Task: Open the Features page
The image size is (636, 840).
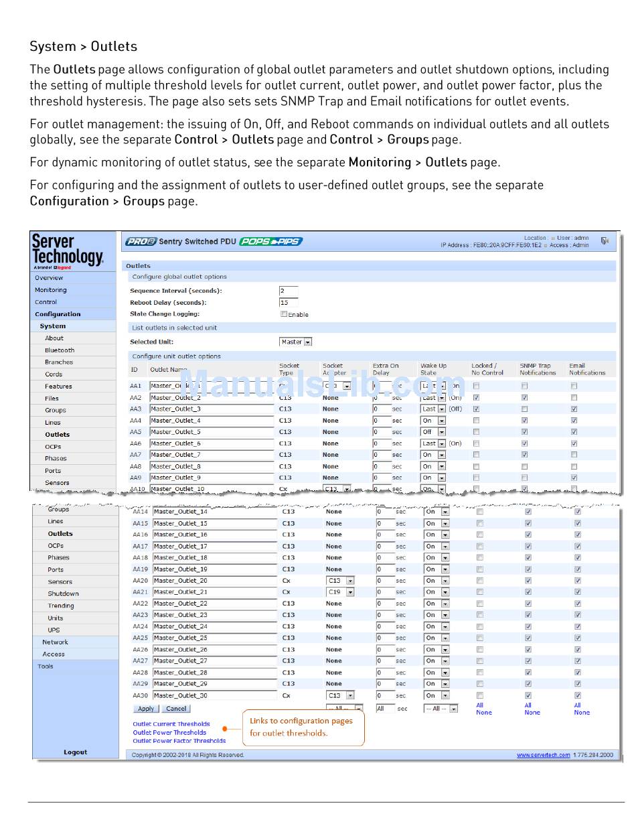Action: point(58,387)
